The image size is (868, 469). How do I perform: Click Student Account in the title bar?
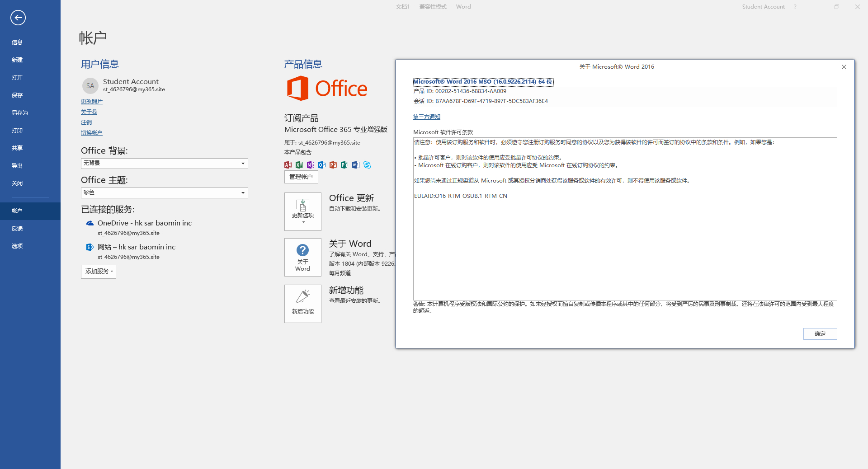point(763,7)
